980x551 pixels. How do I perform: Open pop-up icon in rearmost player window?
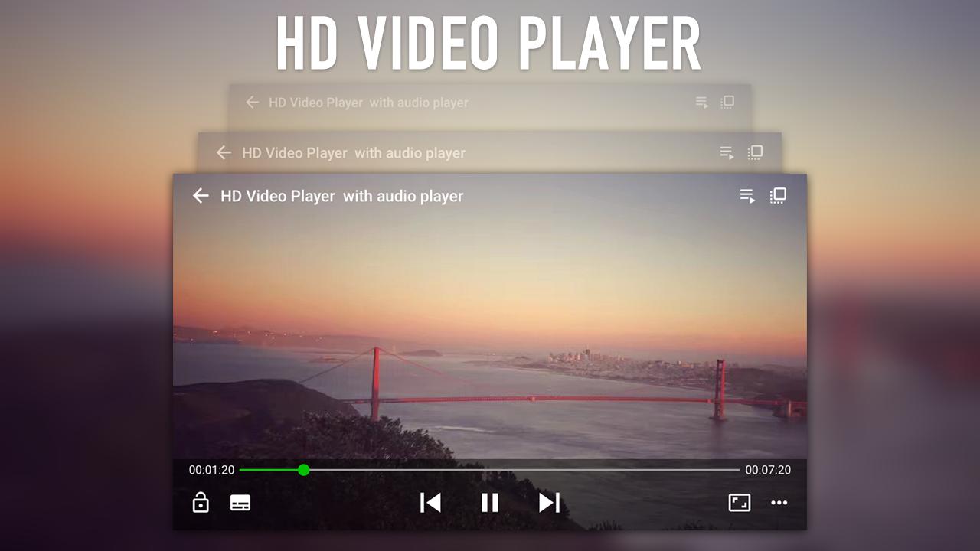click(x=727, y=102)
